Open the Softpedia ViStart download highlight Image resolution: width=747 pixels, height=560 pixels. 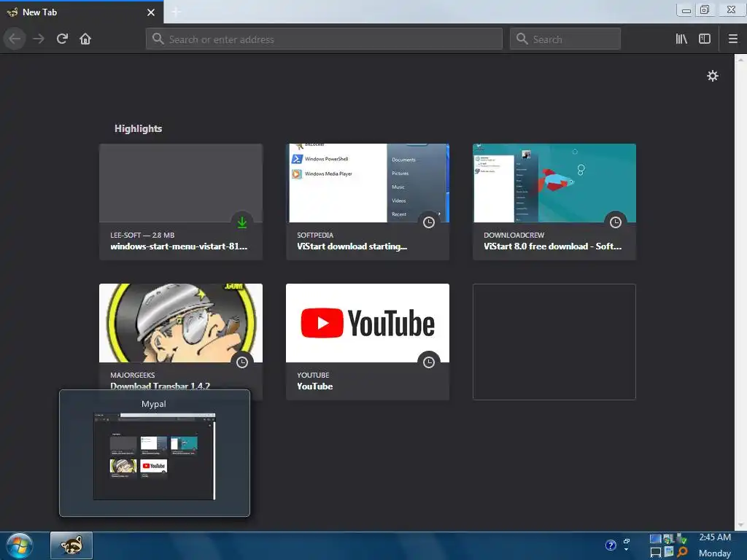368,202
